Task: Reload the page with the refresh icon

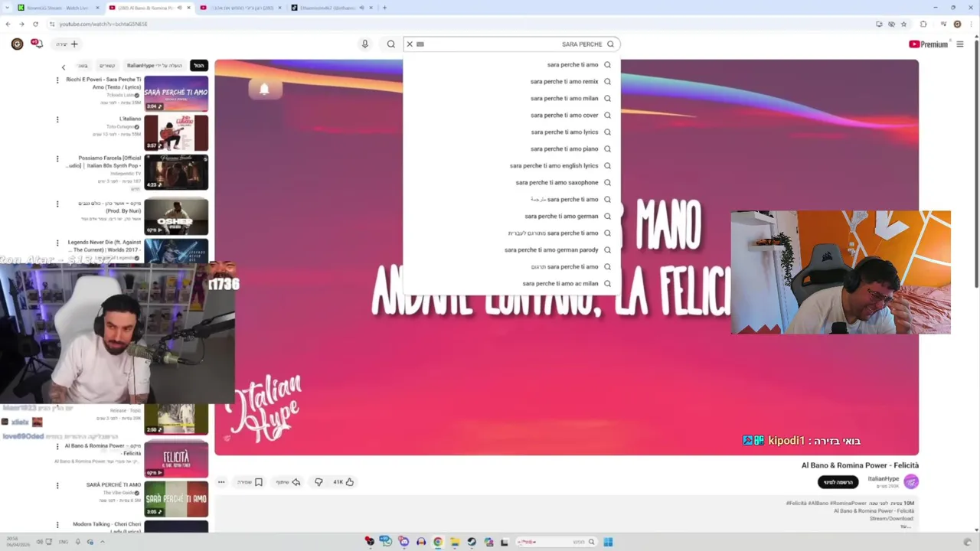Action: tap(35, 24)
